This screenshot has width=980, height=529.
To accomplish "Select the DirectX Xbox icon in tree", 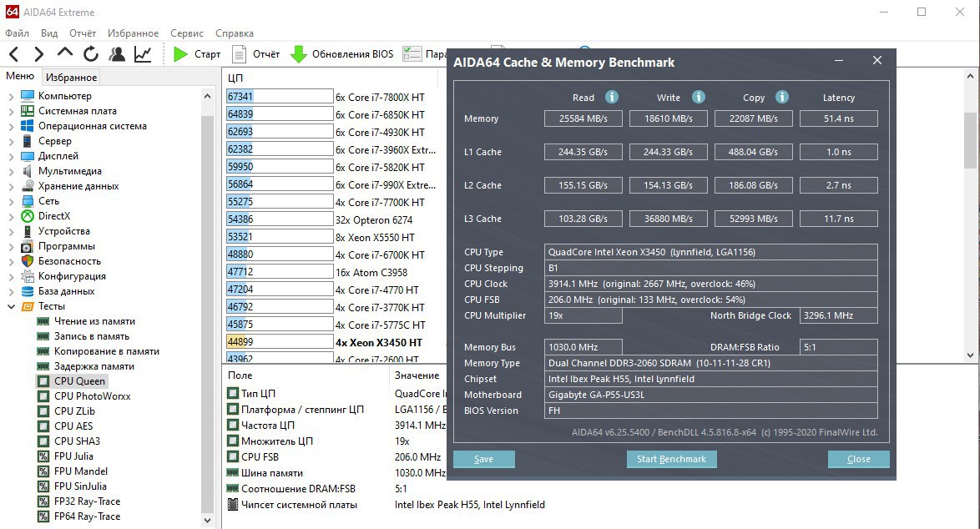I will pos(28,216).
